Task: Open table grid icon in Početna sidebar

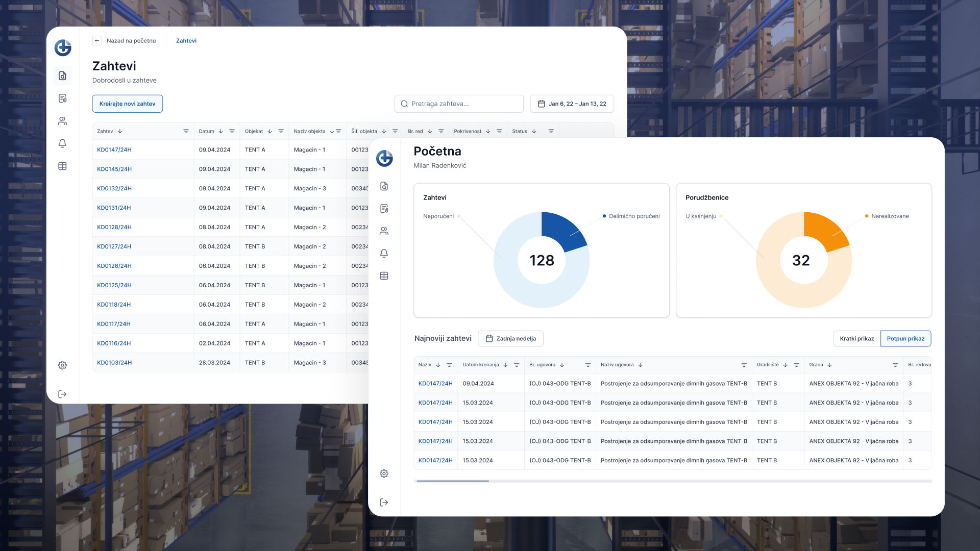Action: point(384,276)
